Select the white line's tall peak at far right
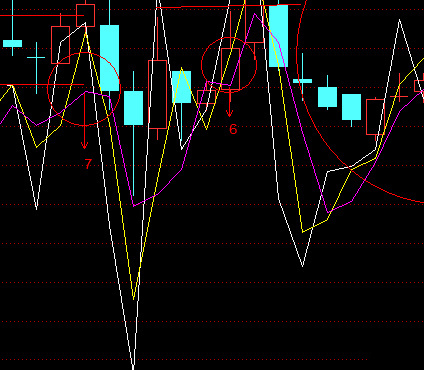Screen dimensions: 424x370 coord(400,22)
